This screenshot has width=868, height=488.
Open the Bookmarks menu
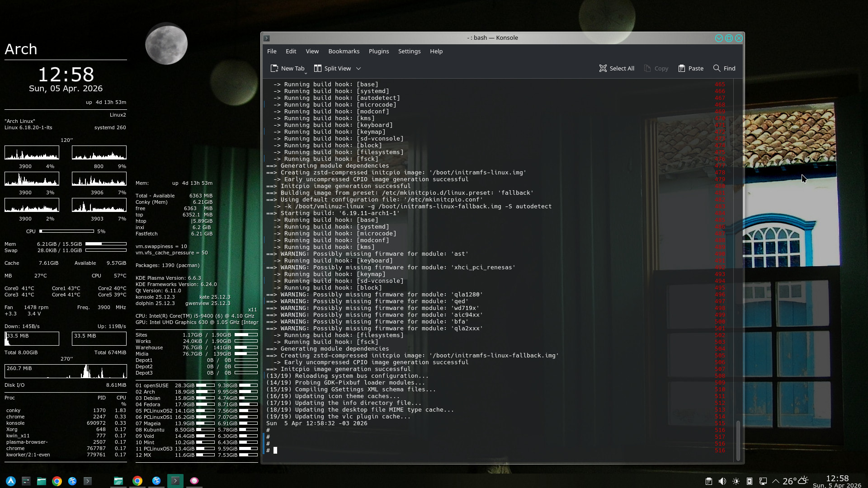[x=344, y=51]
